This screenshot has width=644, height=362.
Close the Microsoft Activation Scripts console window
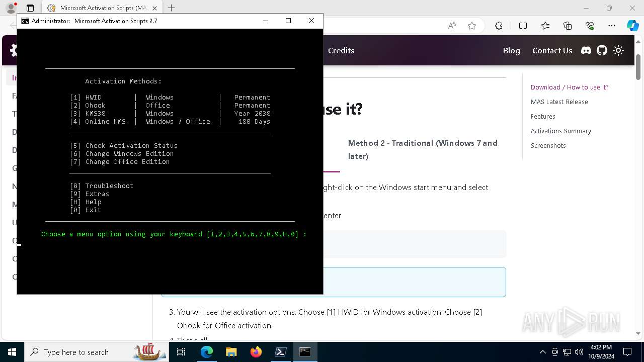pyautogui.click(x=311, y=21)
